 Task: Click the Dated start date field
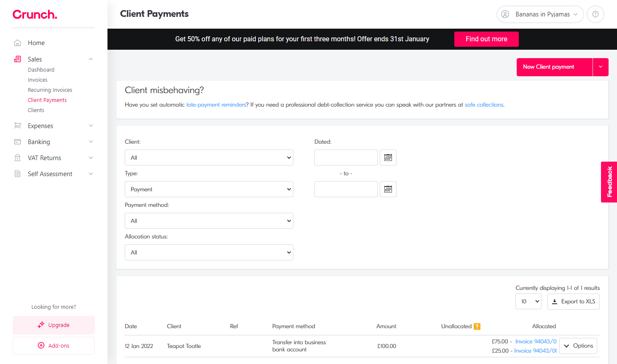[x=346, y=158]
